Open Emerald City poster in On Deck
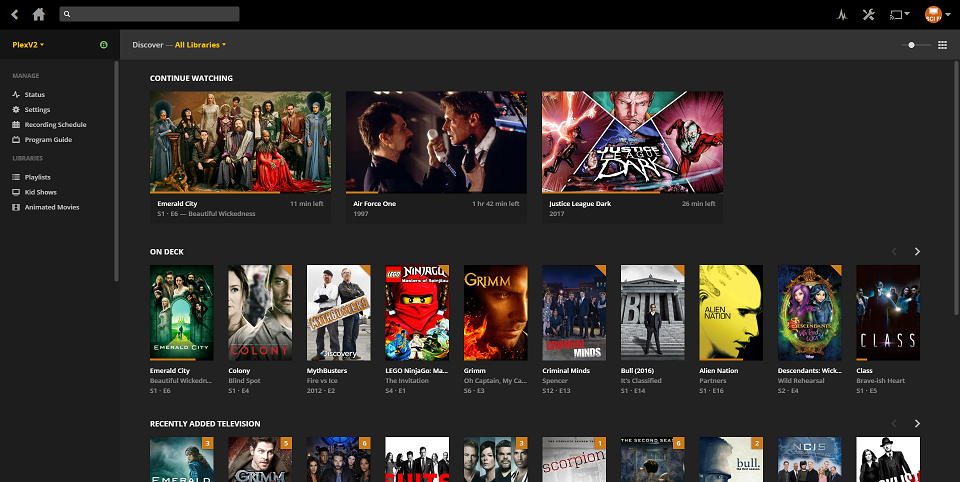 pos(182,312)
